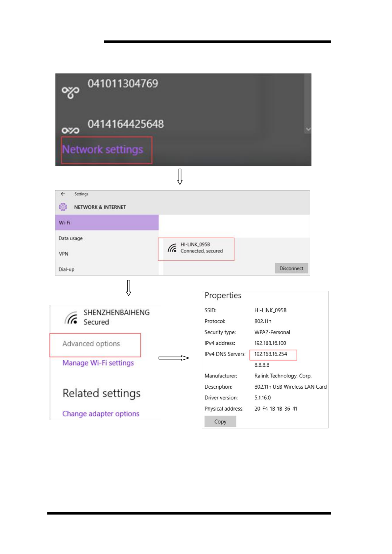Click the IPv4 address 192.168.16.100
392x554 pixels.
pos(270,343)
